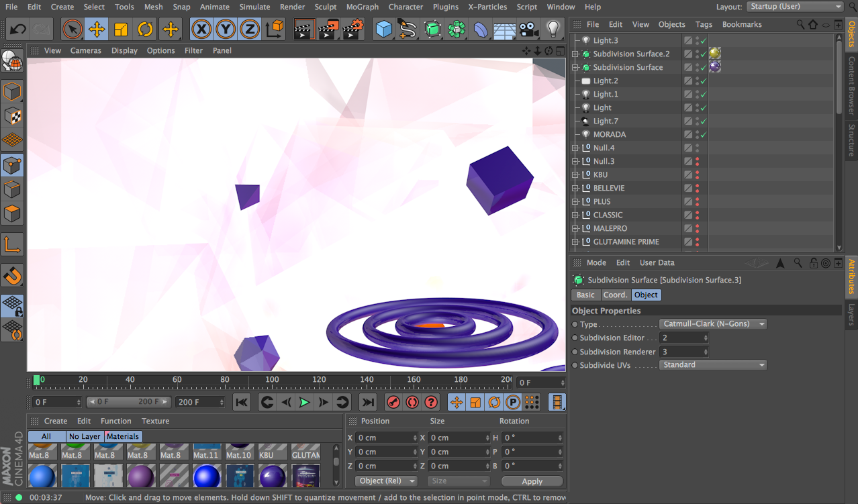The image size is (858, 504).
Task: Enable the Axis mode L-shaped icon
Action: 13,245
